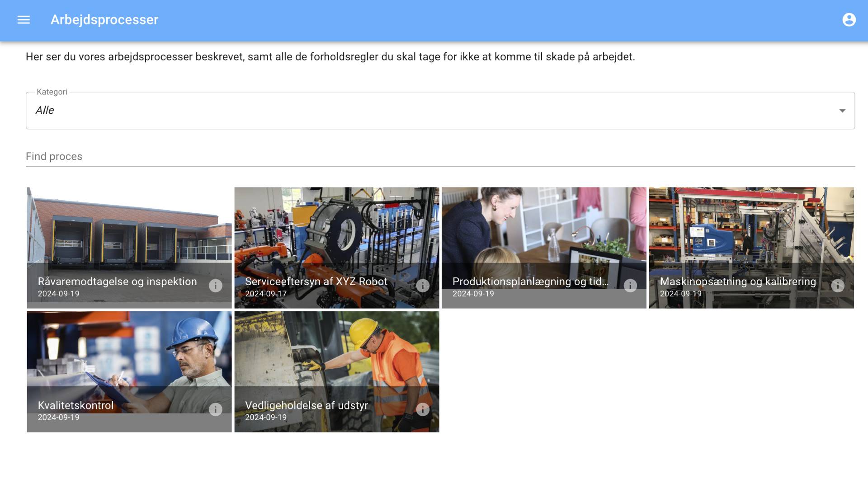Click the intro sentence starting 'Her ser du'

(x=330, y=57)
